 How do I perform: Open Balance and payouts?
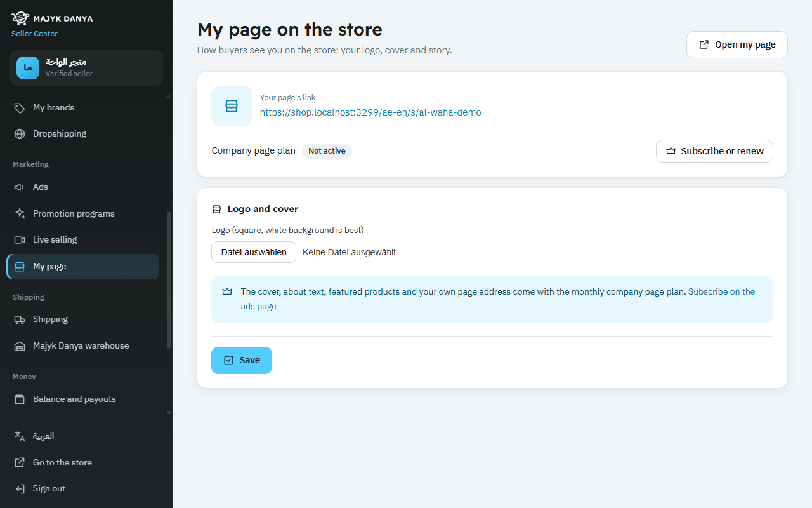83,399
